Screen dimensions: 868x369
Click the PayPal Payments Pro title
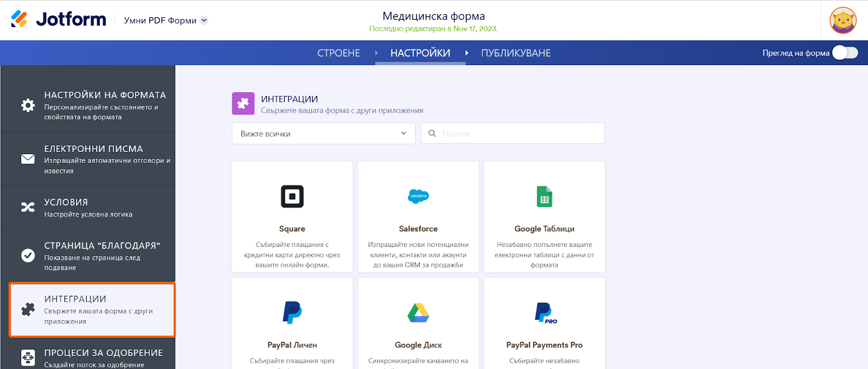[x=544, y=345]
